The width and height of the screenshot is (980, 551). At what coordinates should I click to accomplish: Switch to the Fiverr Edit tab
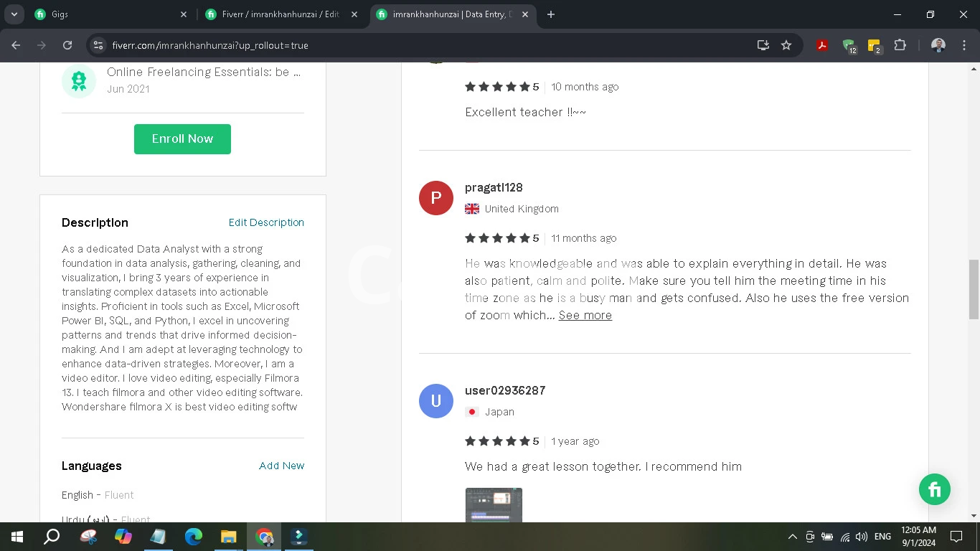pos(280,14)
